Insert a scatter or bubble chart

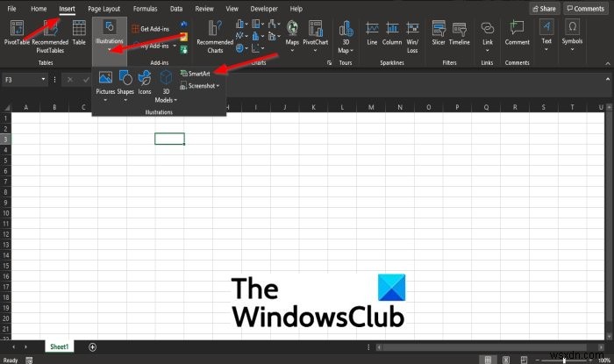(x=257, y=48)
